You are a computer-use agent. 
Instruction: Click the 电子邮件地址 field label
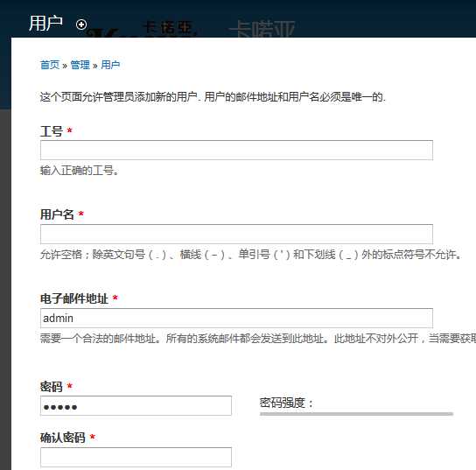[74, 298]
